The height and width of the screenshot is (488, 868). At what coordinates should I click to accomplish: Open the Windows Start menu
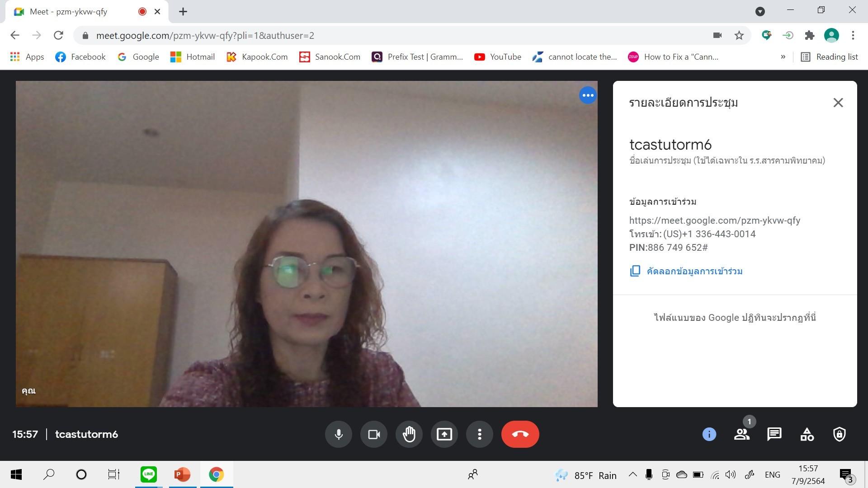click(x=16, y=474)
